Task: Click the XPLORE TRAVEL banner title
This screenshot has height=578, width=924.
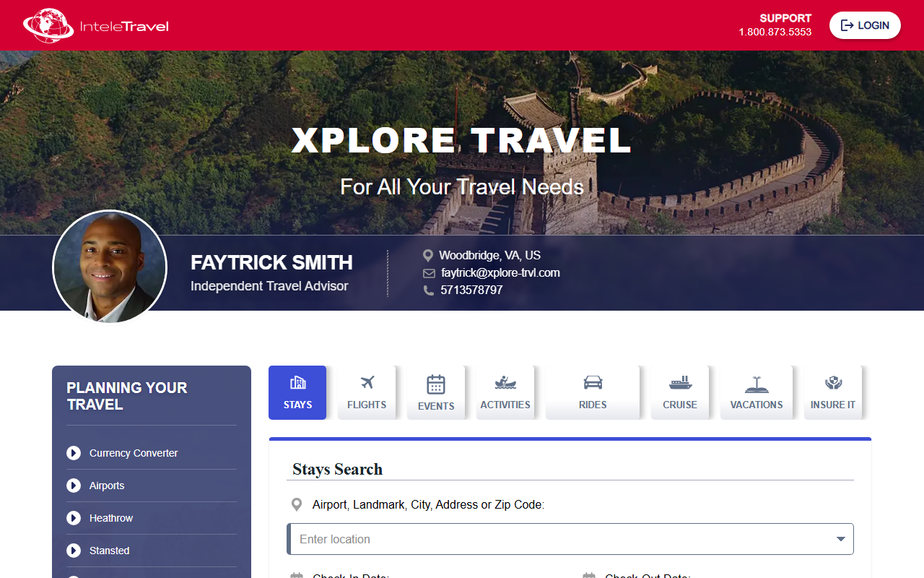Action: tap(462, 140)
